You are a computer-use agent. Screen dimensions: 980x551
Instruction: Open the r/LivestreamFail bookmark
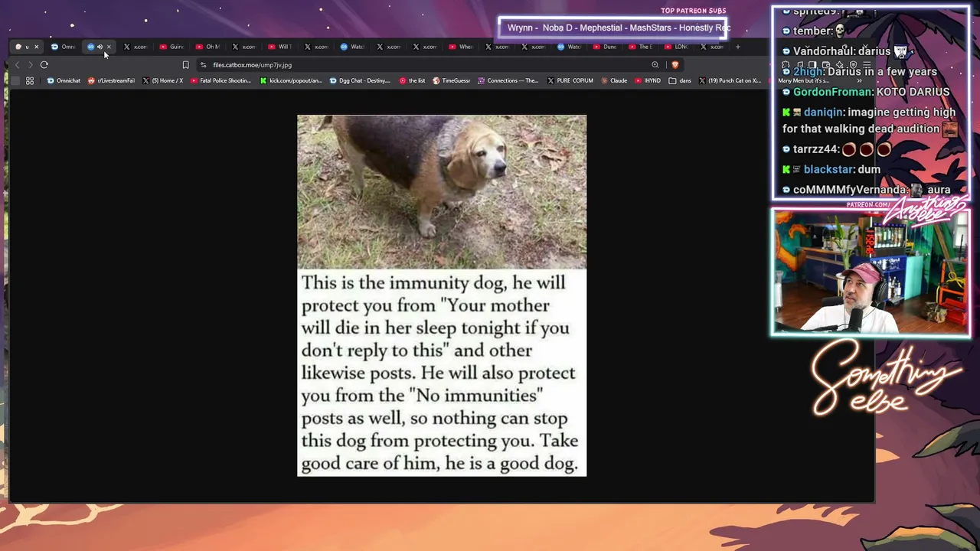(111, 80)
